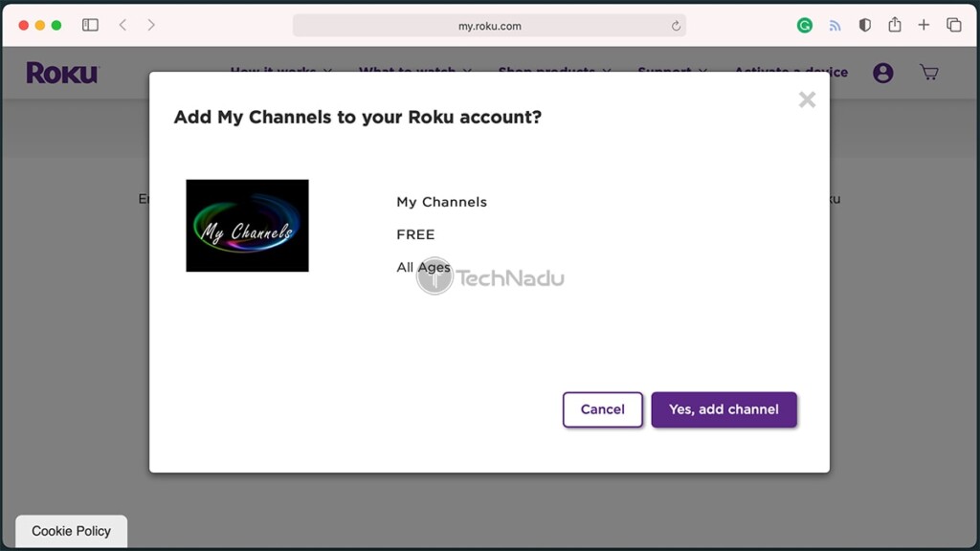
Task: Open the Safari share icon
Action: tap(895, 24)
